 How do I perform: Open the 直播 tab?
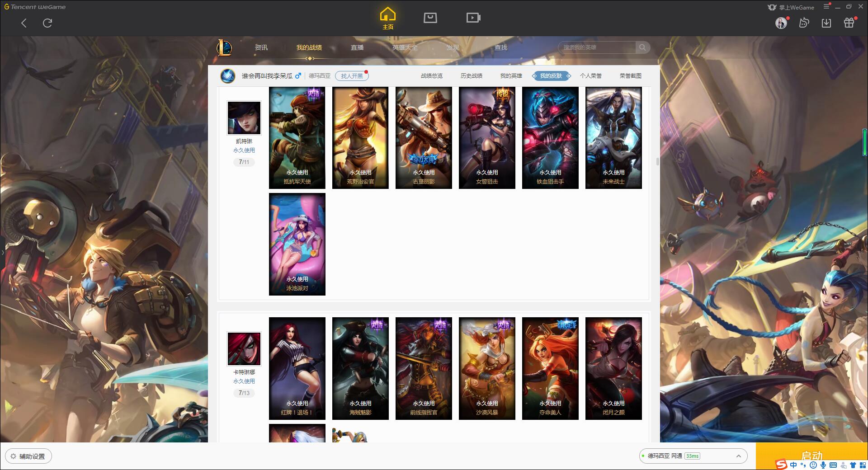(x=357, y=47)
